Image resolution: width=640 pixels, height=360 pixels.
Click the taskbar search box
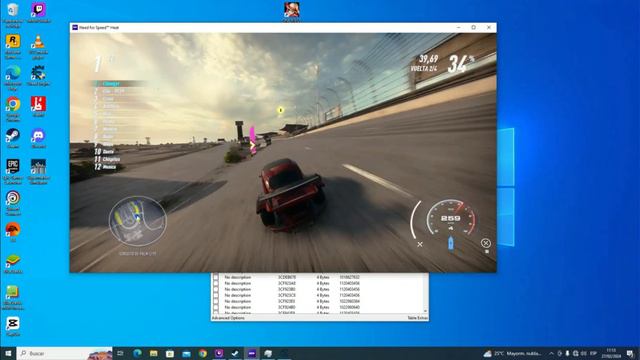(x=64, y=353)
